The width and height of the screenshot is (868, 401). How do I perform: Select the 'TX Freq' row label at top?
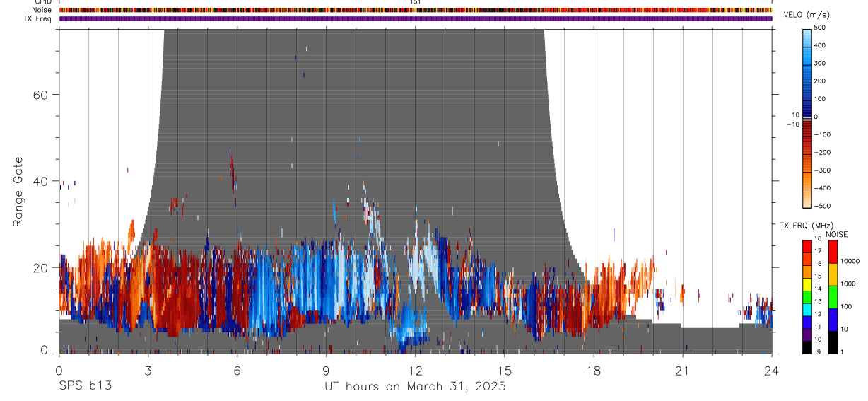38,18
